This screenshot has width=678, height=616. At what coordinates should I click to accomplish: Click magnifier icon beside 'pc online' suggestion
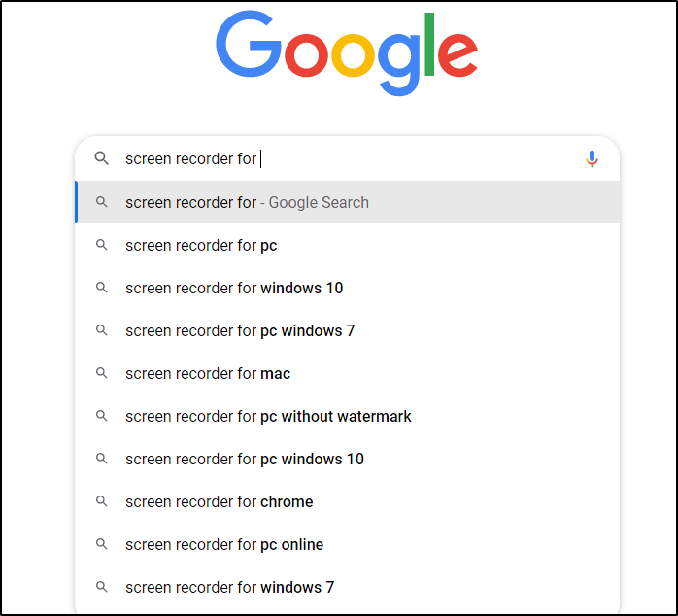(x=101, y=544)
